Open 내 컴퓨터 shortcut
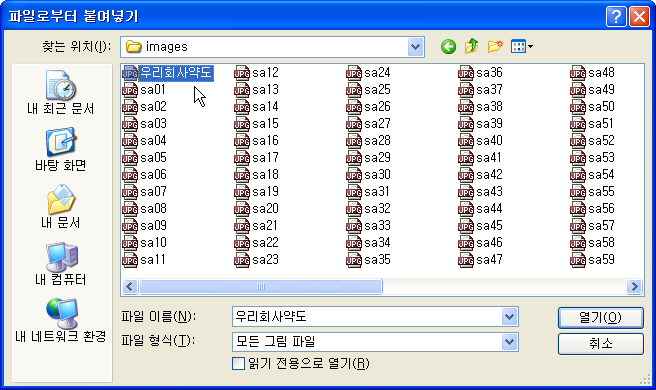This screenshot has width=656, height=390. pos(61,264)
